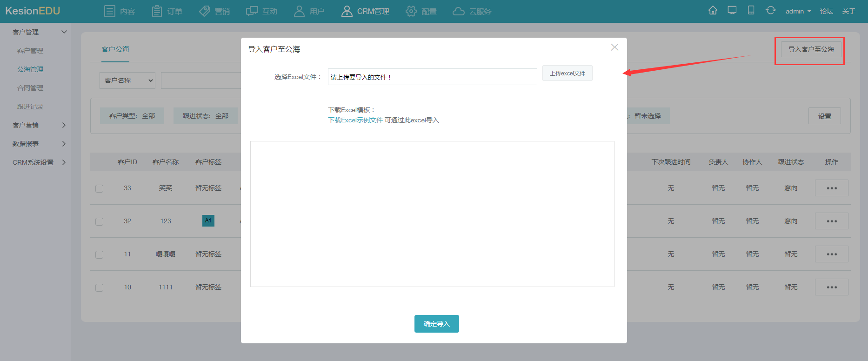The height and width of the screenshot is (361, 868).
Task: Open the 订单 orders clipboard icon
Action: click(157, 11)
